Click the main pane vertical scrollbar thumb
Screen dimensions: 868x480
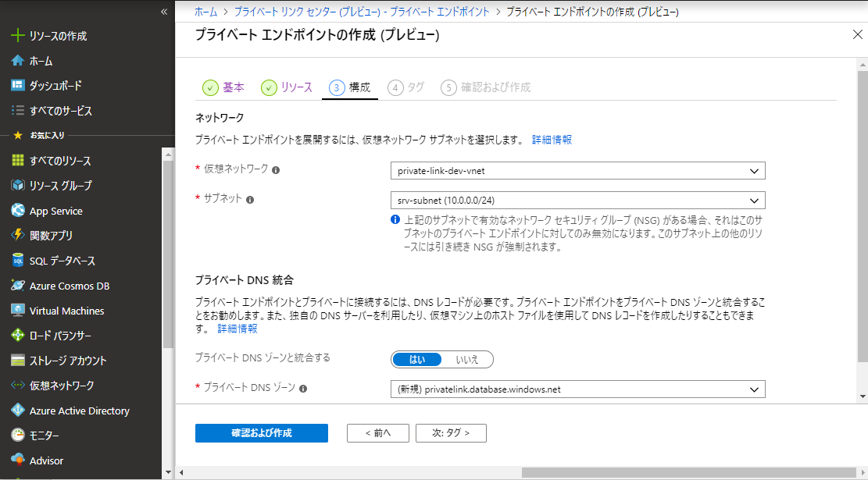click(x=863, y=216)
